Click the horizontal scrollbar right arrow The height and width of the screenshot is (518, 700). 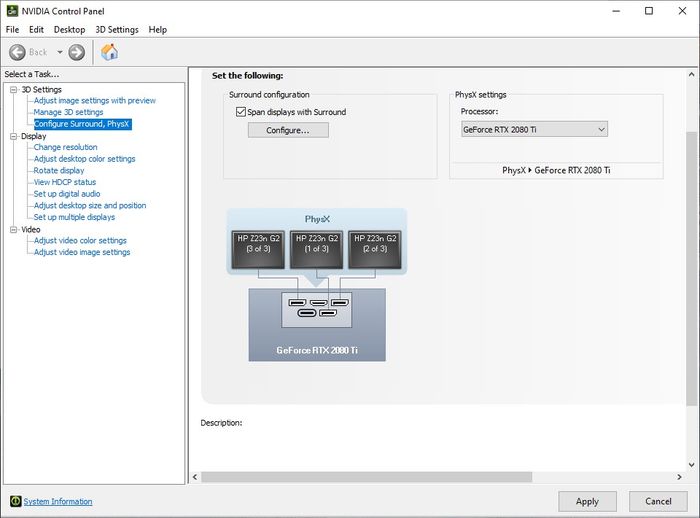[x=679, y=477]
